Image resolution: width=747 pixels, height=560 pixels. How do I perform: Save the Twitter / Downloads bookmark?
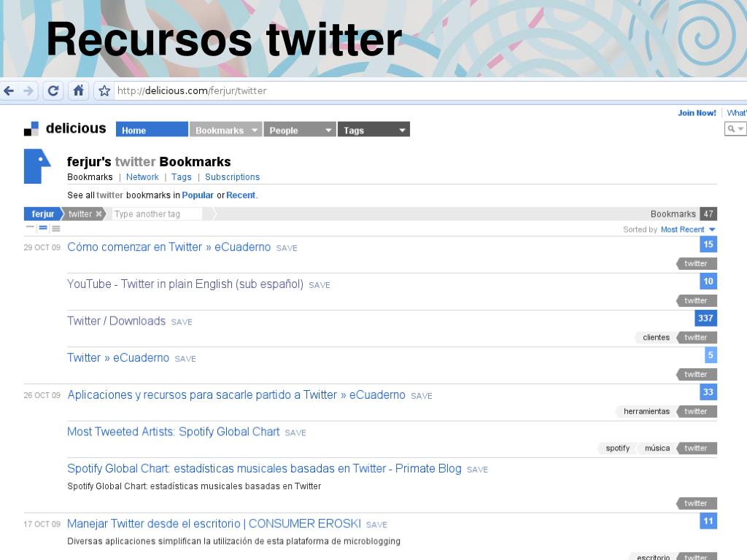[x=182, y=322]
